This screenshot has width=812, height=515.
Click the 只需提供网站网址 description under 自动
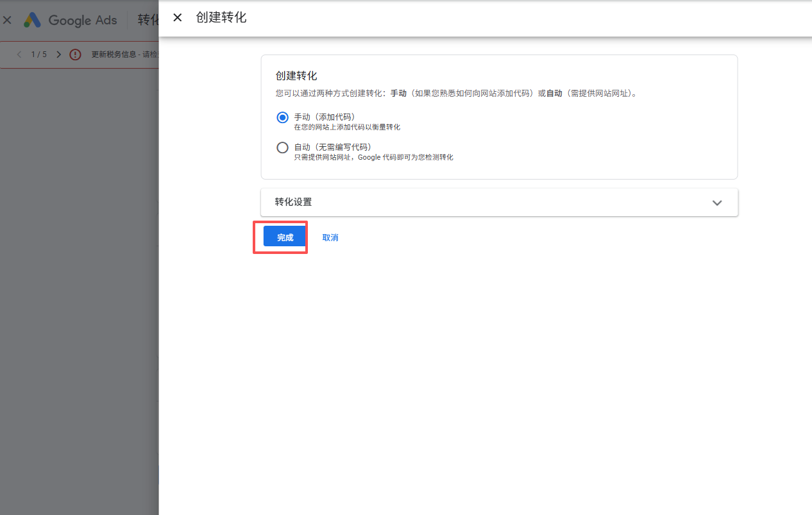pyautogui.click(x=373, y=157)
